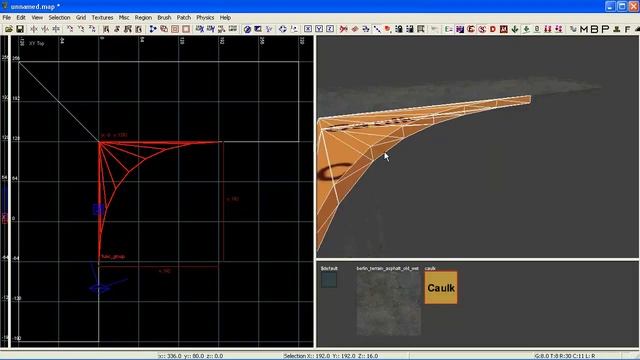Click the green E= toolbar icon
Viewport: 640px width, 360px height.
tap(449, 29)
